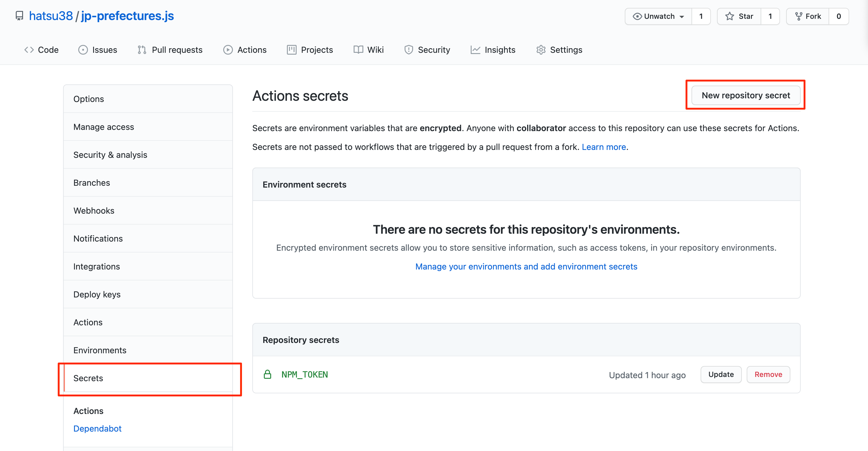Viewport: 868px width, 451px height.
Task: Update the NPM_TOKEN secret
Action: click(x=721, y=375)
